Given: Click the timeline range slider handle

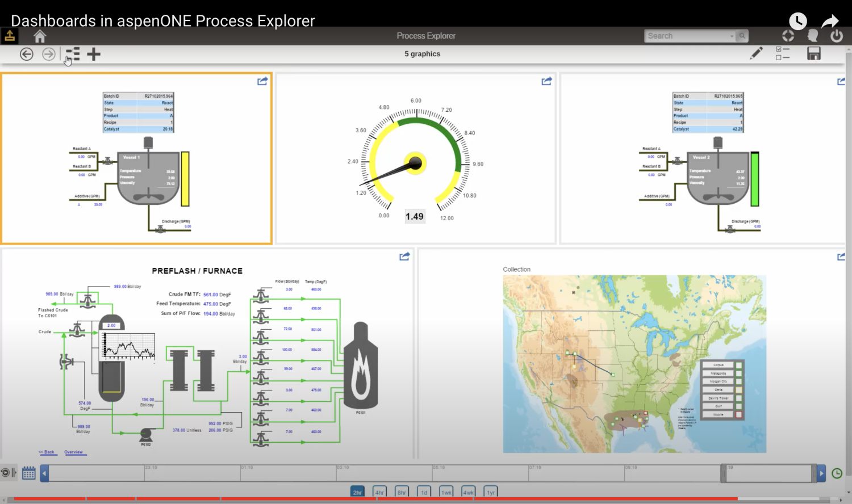Looking at the screenshot, I should tap(724, 473).
